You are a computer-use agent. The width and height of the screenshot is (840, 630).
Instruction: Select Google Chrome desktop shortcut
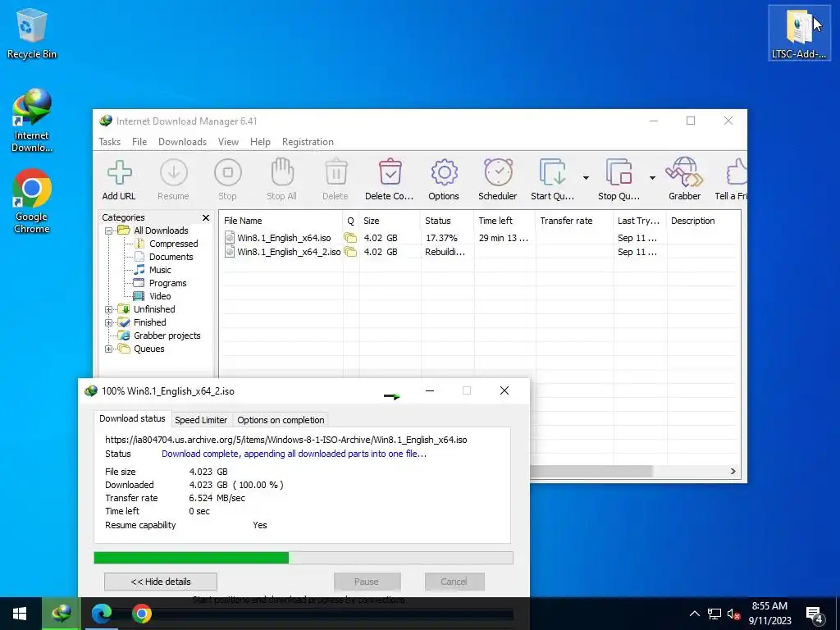click(32, 202)
